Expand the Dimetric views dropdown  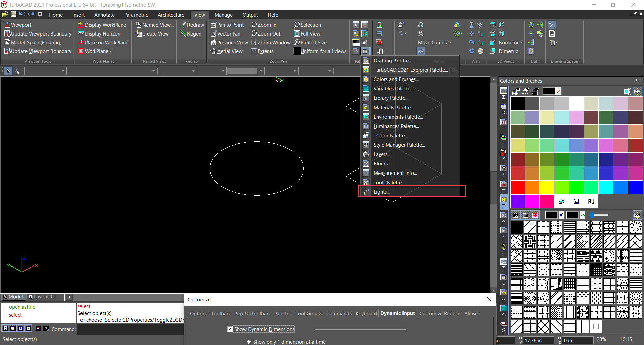(x=520, y=51)
